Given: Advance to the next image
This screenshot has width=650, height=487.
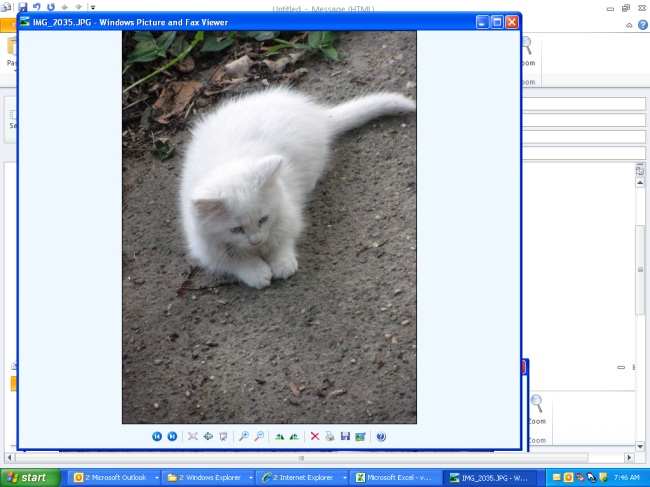Looking at the screenshot, I should point(172,436).
